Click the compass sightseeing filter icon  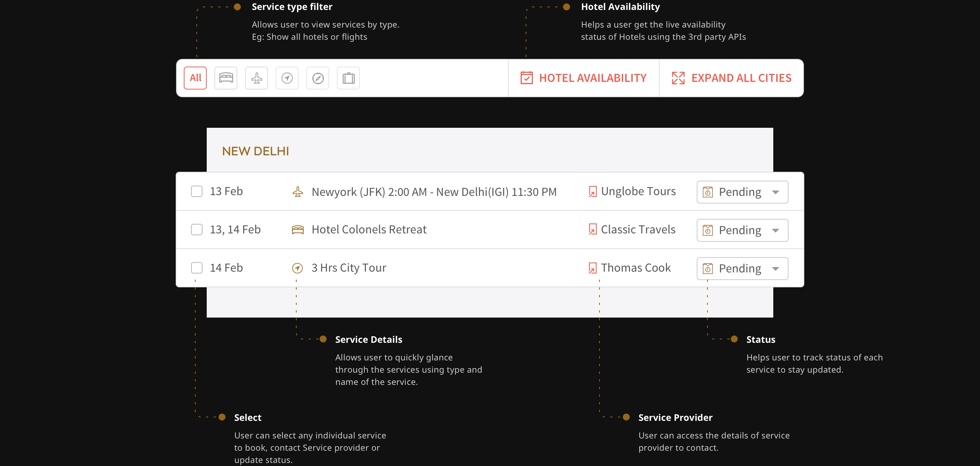[x=317, y=78]
